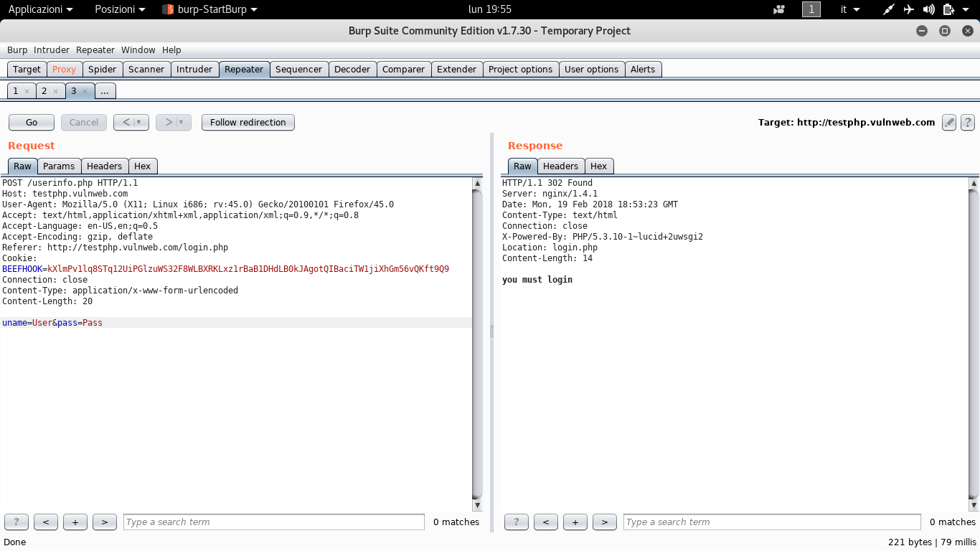
Task: Close Repeater tab 3
Action: coord(84,92)
